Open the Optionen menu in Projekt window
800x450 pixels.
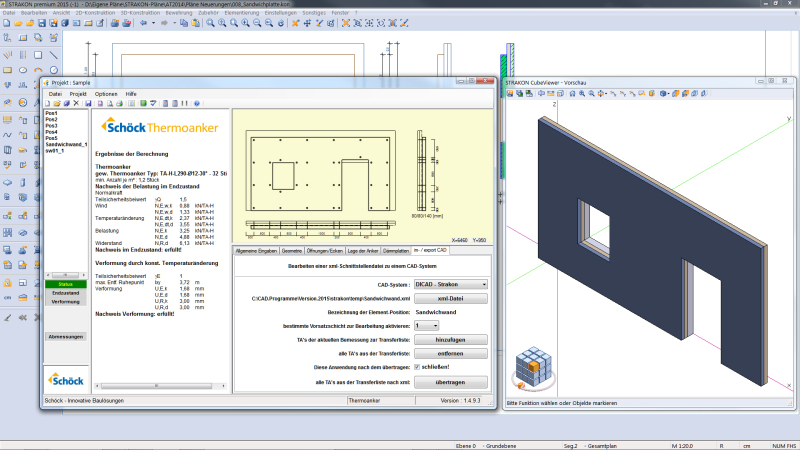[106, 94]
